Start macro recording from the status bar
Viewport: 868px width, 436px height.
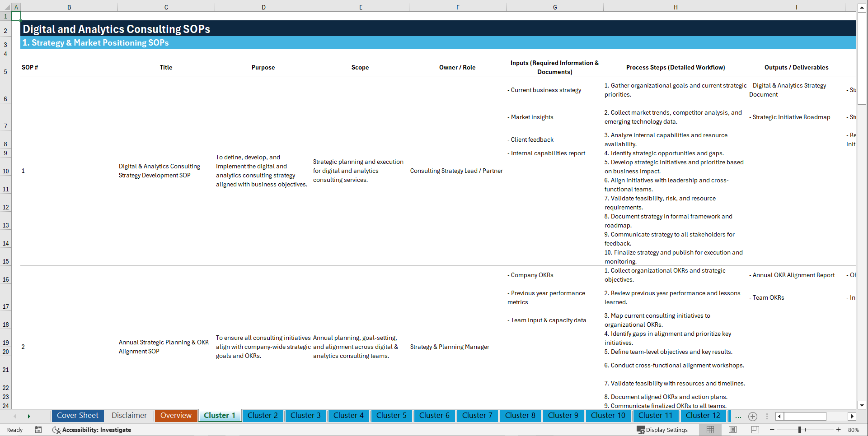click(x=38, y=430)
